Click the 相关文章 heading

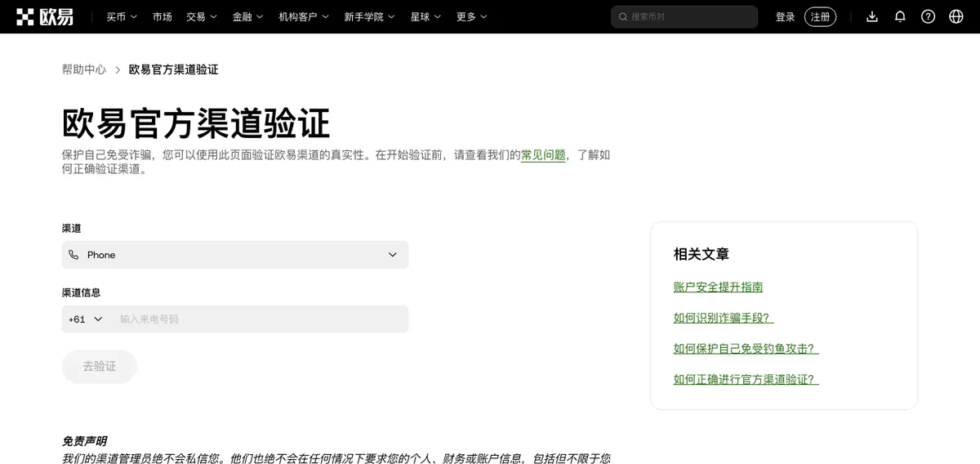(702, 254)
